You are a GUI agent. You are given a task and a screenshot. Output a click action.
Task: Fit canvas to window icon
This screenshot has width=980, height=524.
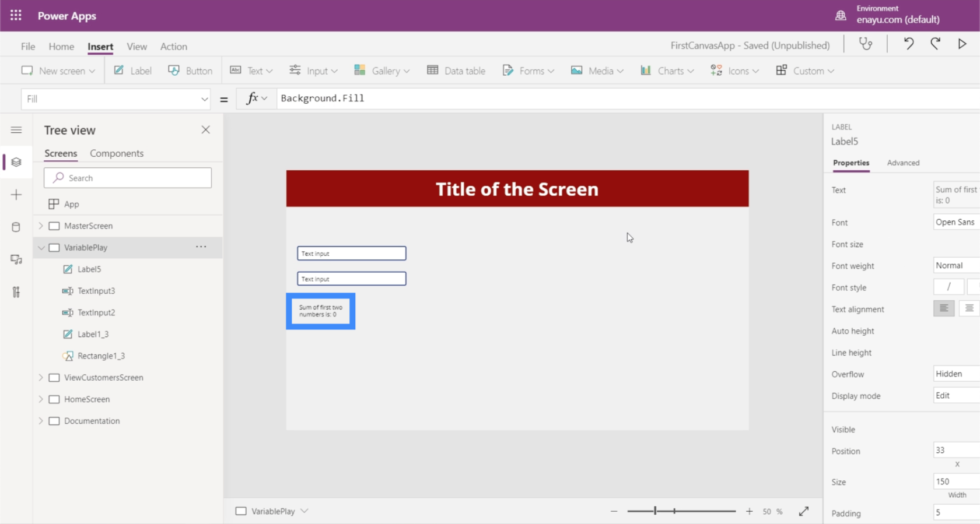point(804,511)
